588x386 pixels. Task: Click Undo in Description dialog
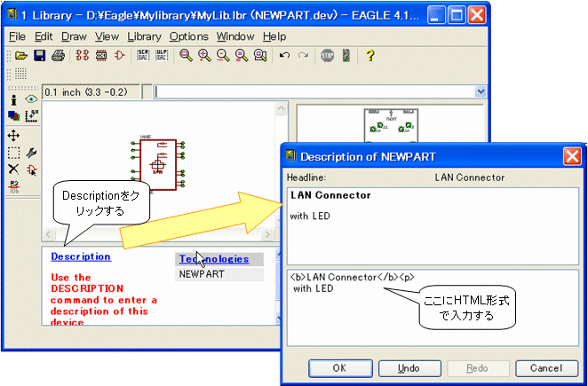coord(409,368)
